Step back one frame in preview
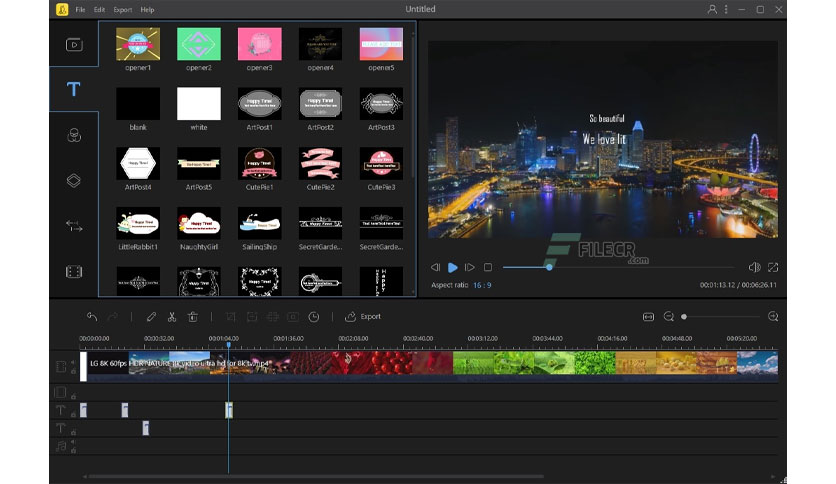 pyautogui.click(x=436, y=267)
